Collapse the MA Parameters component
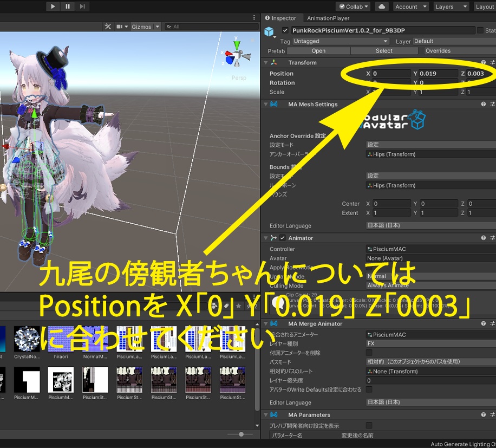 pos(266,415)
